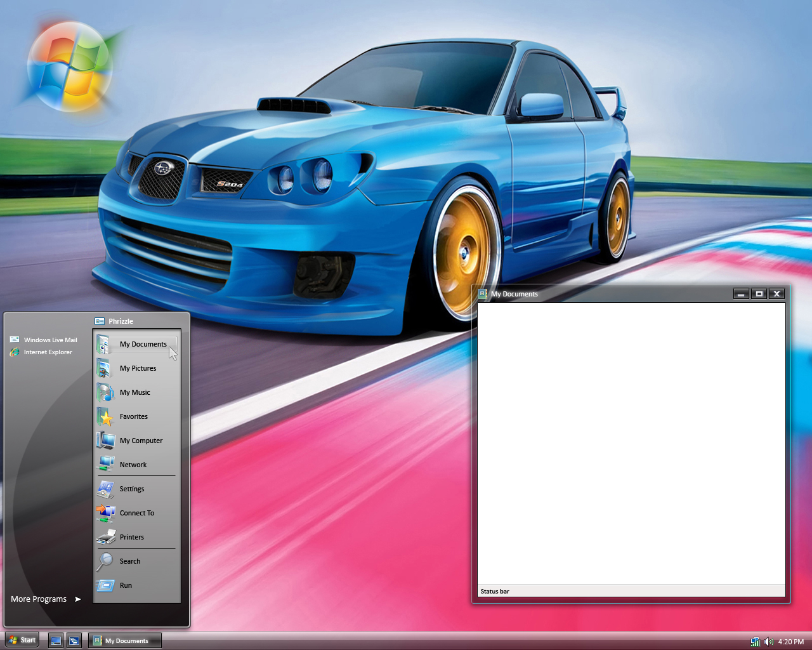Click the Printers menu label
This screenshot has height=650, width=812.
pos(132,537)
